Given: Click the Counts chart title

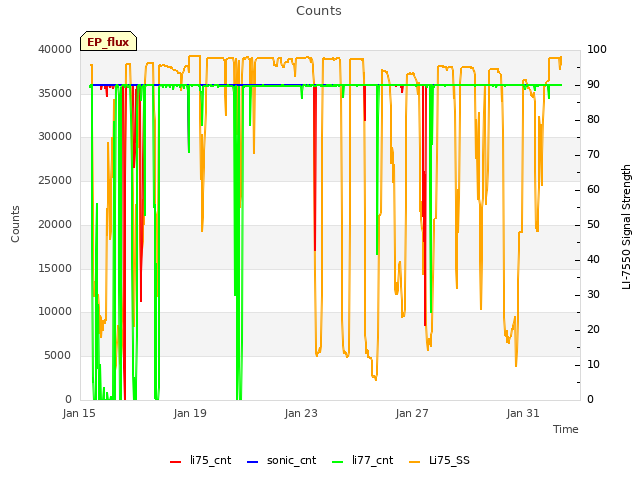Looking at the screenshot, I should point(319,11).
